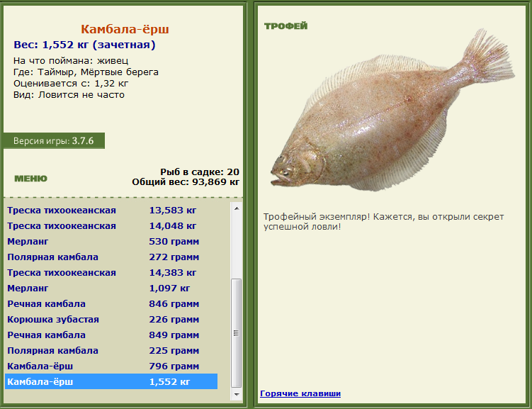532x409 pixels.
Task: Click the ТРОФЕЙ heading label
Action: click(285, 26)
